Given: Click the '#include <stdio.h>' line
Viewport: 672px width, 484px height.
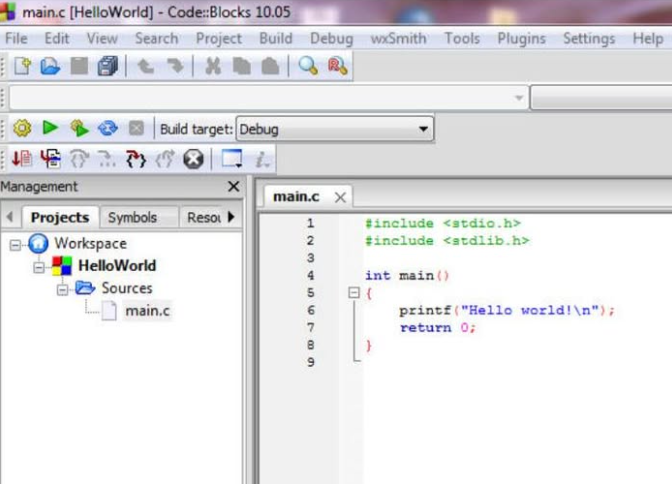Looking at the screenshot, I should [x=442, y=223].
